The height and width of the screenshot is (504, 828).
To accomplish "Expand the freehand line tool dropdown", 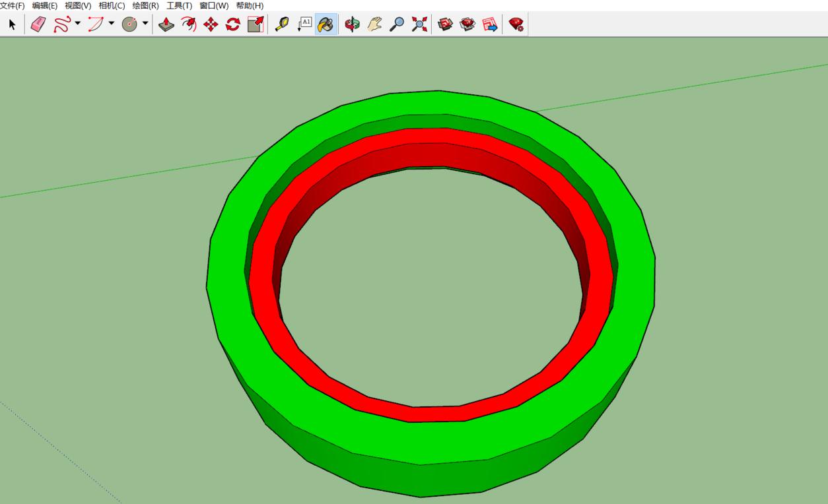I will [78, 24].
